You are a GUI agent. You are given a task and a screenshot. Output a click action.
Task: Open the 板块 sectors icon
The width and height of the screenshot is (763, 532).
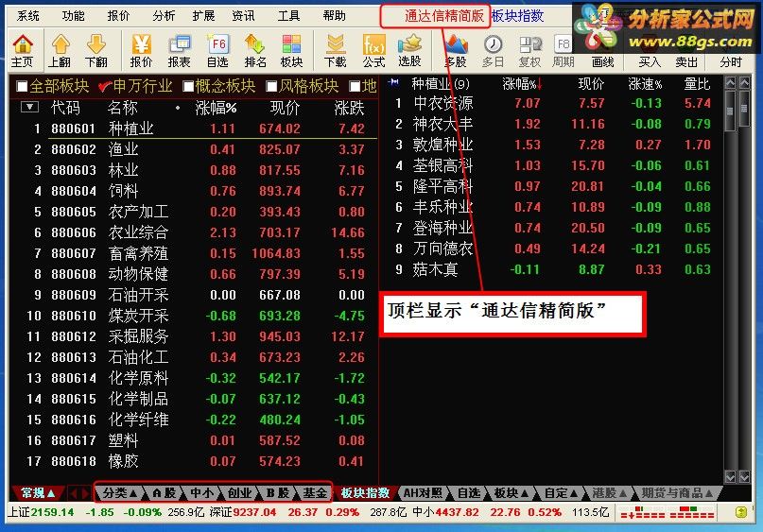(291, 50)
